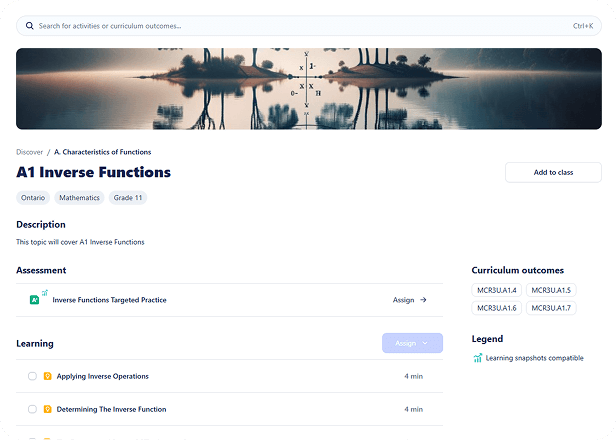Click the search magnifier icon

pos(29,26)
